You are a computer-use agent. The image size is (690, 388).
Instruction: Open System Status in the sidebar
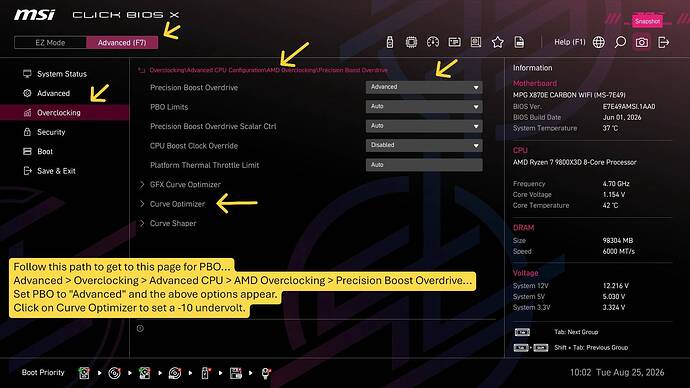click(62, 74)
